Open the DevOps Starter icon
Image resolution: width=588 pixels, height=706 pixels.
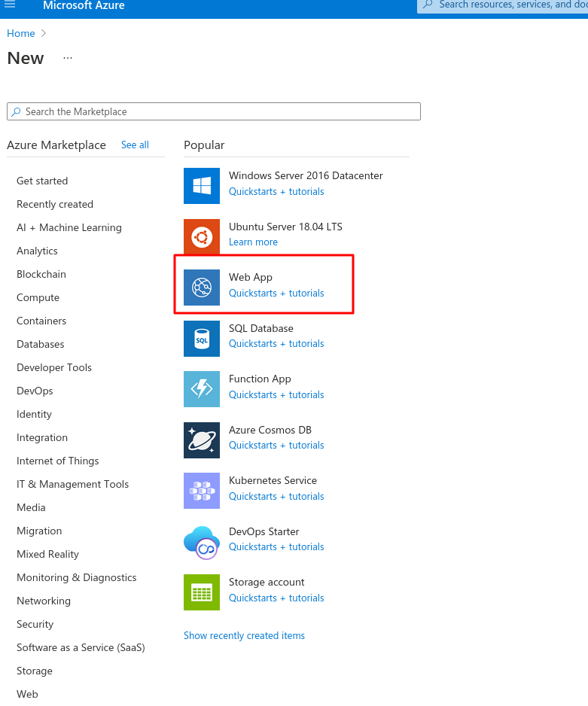click(x=202, y=542)
